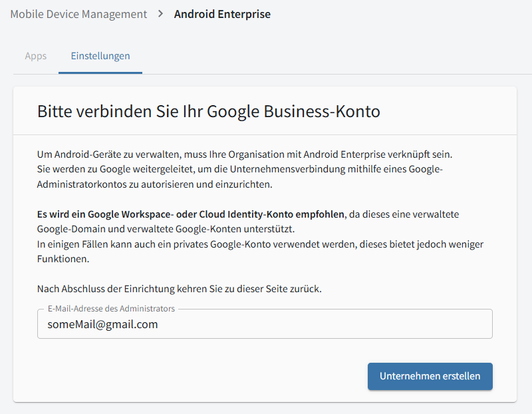Click the line about privates Google-Konto

260,252
